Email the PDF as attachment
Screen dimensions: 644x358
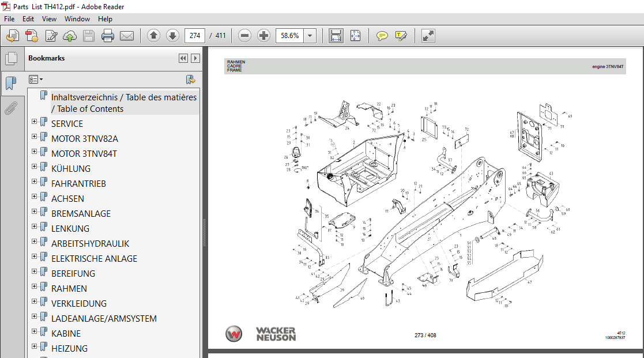coord(127,35)
